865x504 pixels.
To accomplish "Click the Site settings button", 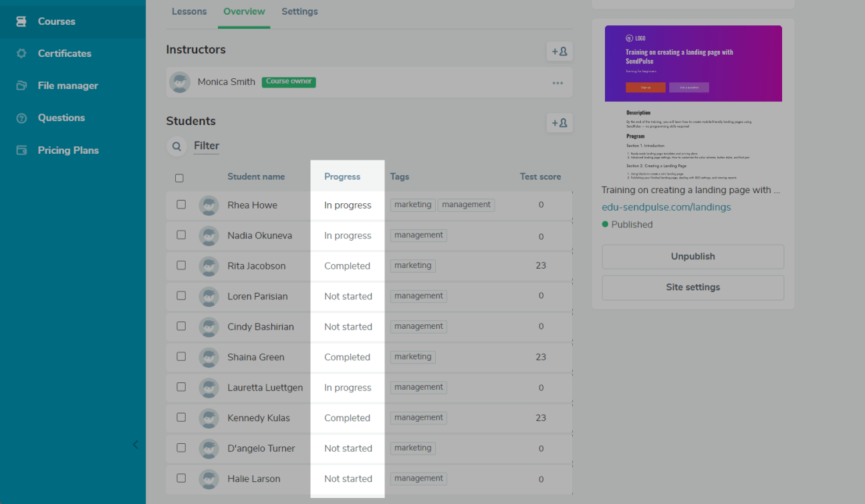I will [x=693, y=287].
